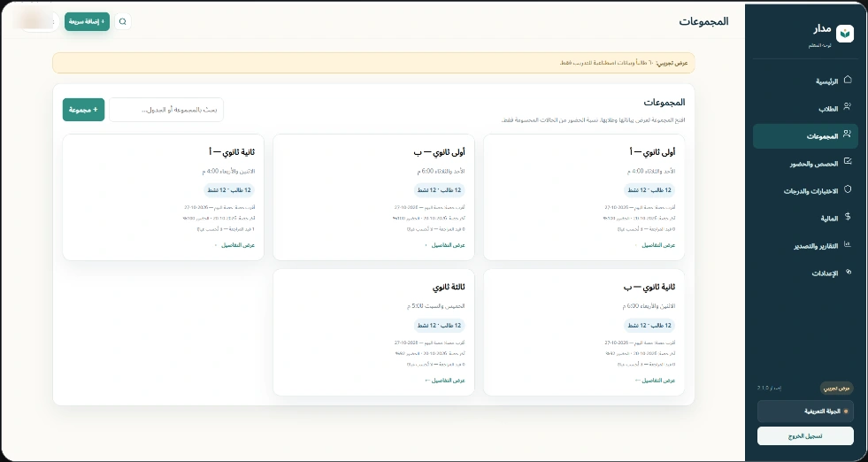
Task: Click the card title أولى ثانوي — أ
Action: (x=653, y=151)
